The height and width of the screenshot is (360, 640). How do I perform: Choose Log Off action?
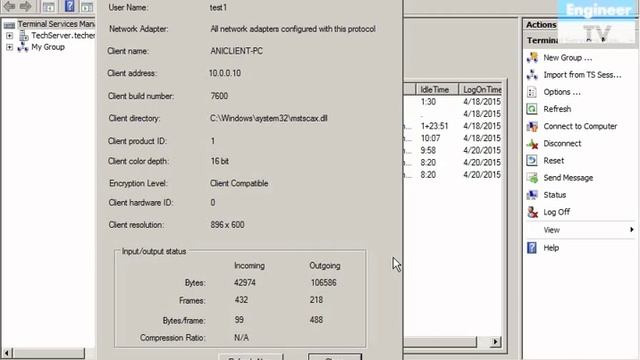coord(557,212)
